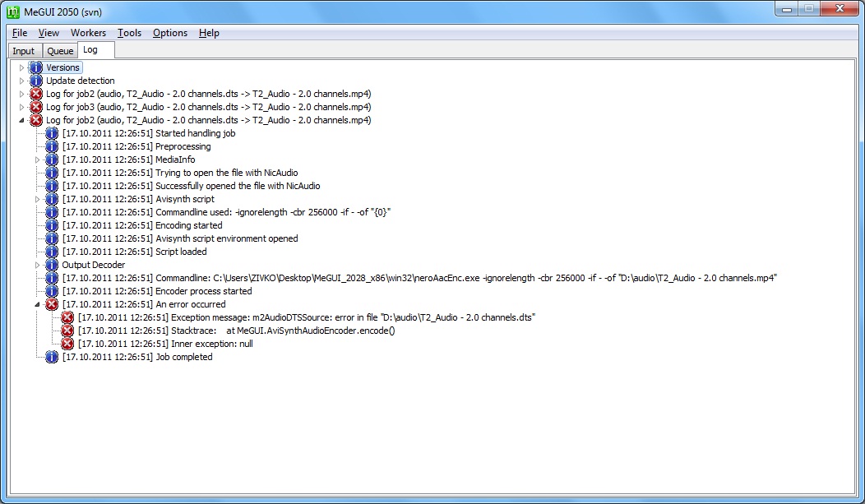Click info icon beside MediaInfo entry

pos(51,160)
